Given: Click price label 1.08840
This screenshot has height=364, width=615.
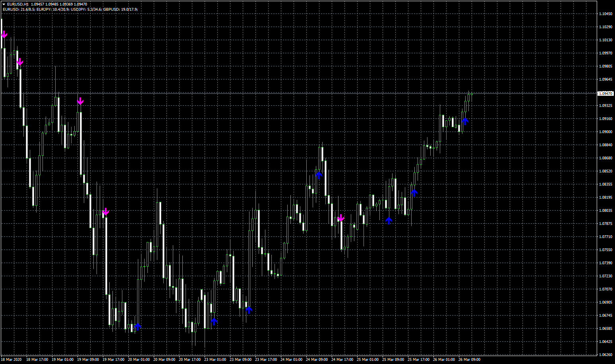Looking at the screenshot, I should click(x=605, y=145).
